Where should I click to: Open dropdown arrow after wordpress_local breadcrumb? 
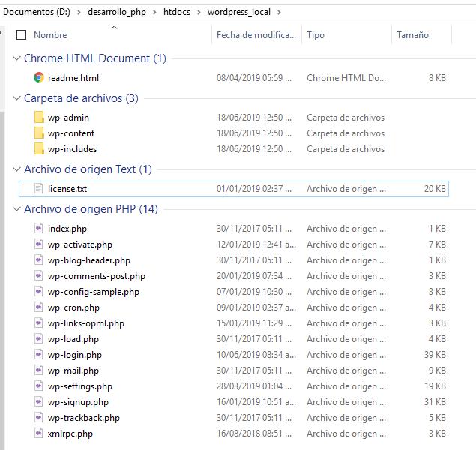coord(279,12)
